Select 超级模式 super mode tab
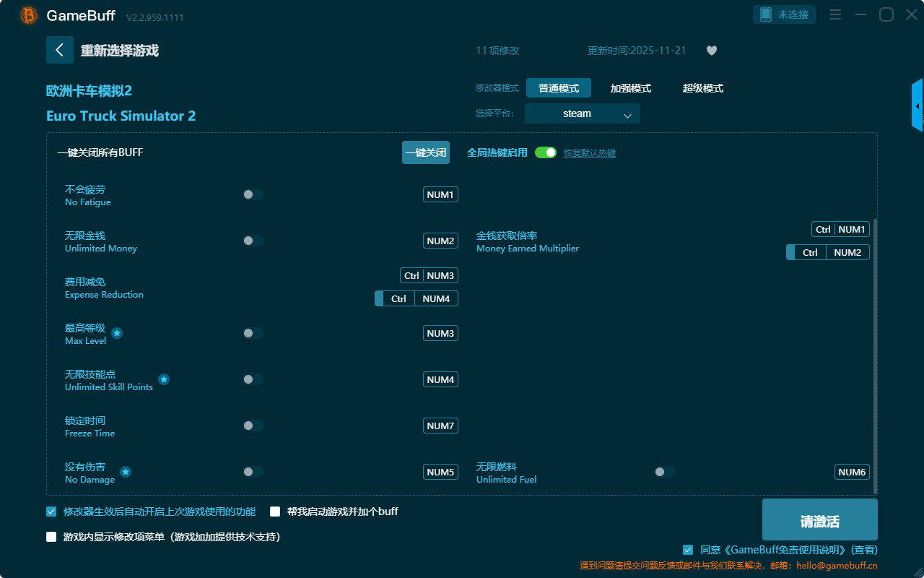Image resolution: width=924 pixels, height=578 pixels. pos(702,88)
